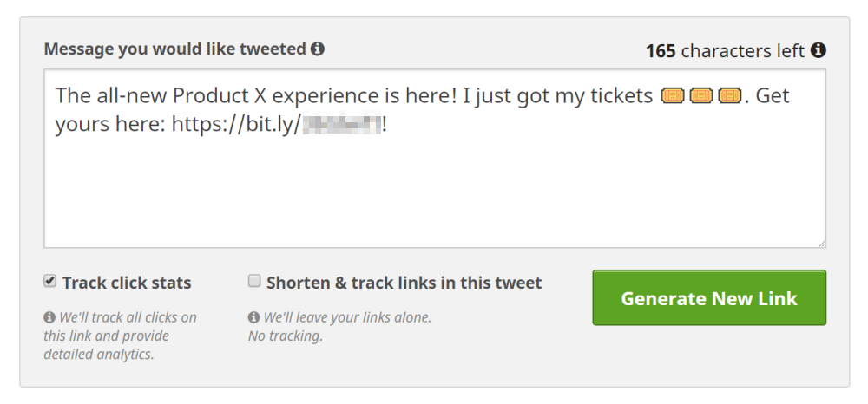
Task: Enable Shorten & track links checkbox
Action: (254, 281)
